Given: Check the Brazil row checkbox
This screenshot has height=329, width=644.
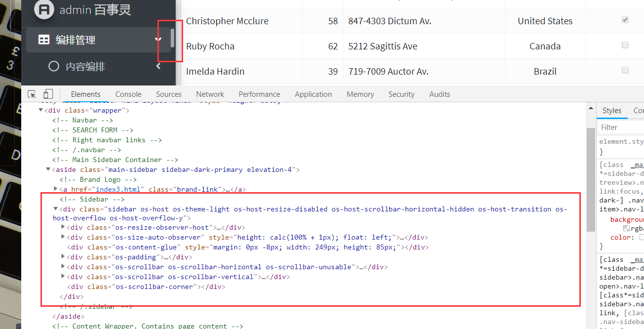Looking at the screenshot, I should pyautogui.click(x=625, y=70).
